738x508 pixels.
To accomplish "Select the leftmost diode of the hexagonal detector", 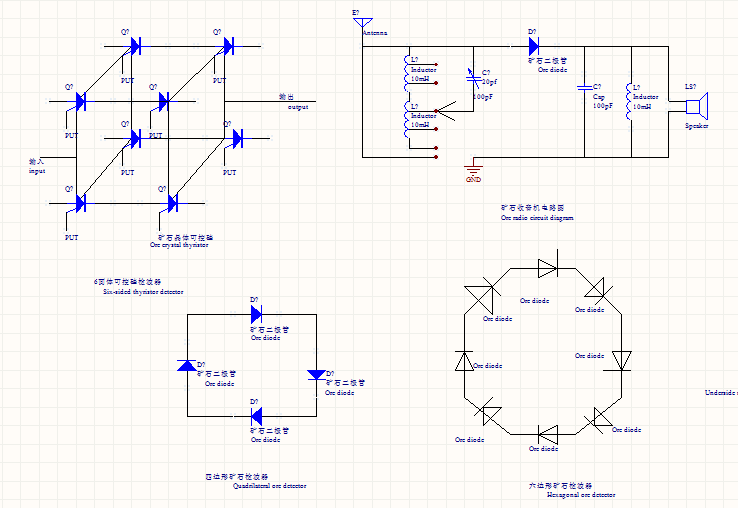I will pyautogui.click(x=464, y=360).
